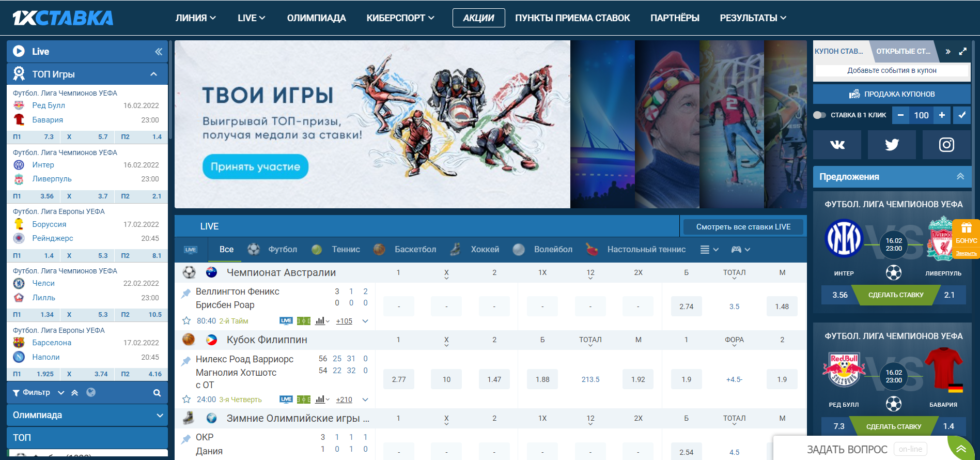
Task: Open the ОЛИМПИАДА menu item
Action: click(316, 18)
